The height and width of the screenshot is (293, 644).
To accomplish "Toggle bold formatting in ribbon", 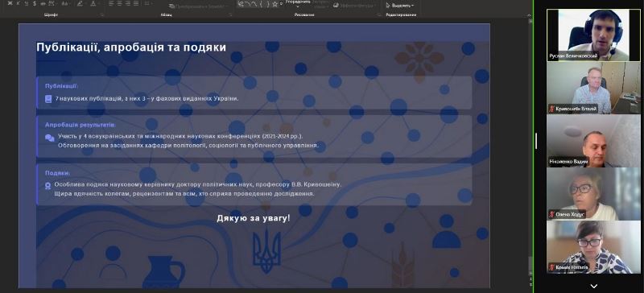I will click(x=10, y=3).
